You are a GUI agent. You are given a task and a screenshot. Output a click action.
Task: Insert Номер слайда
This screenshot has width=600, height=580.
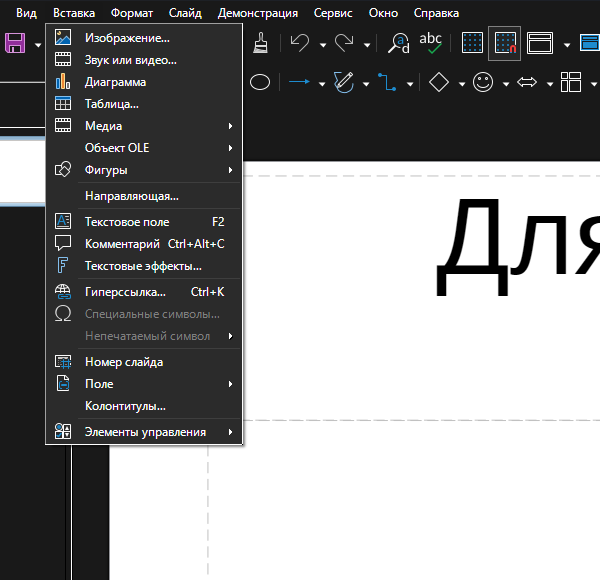click(x=144, y=362)
